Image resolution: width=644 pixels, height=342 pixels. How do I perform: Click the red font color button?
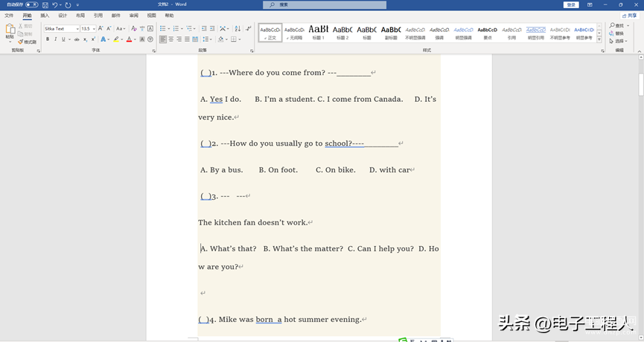click(129, 39)
